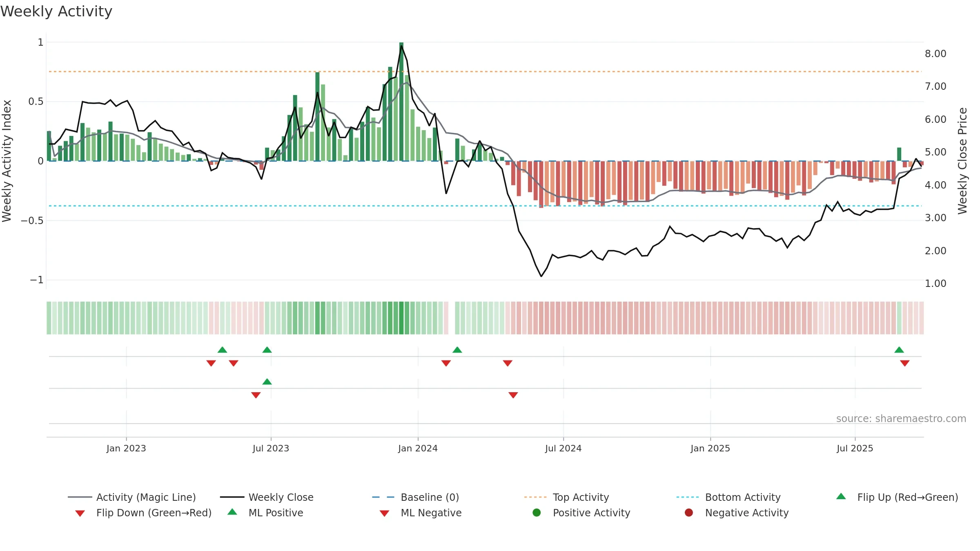
Task: Select the Jul 2024 axis label
Action: coord(563,448)
